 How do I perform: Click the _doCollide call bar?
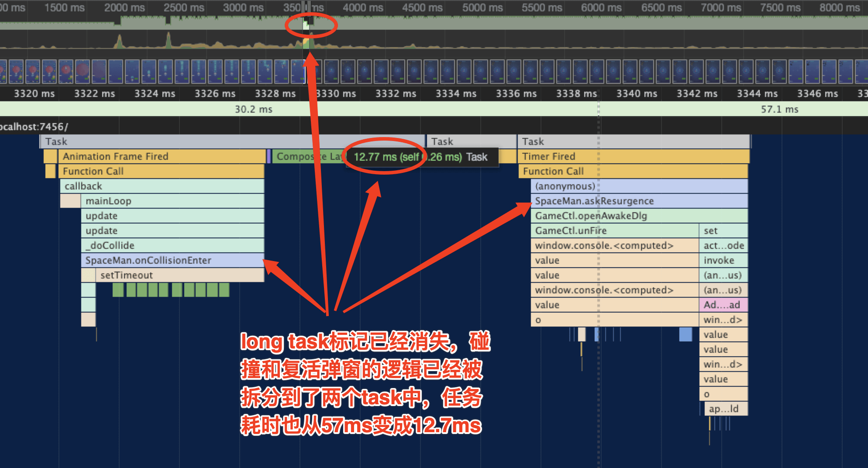point(172,245)
